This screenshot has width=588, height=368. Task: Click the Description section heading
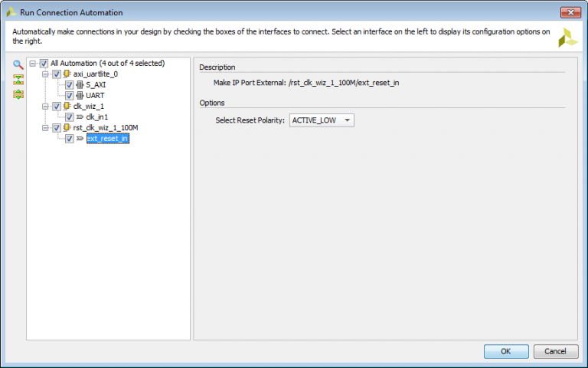(x=217, y=67)
